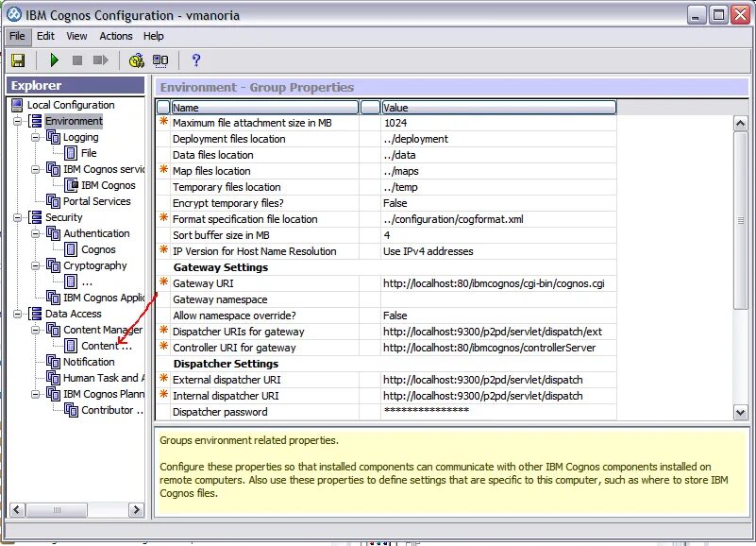Click the Save configuration toolbar icon

(18, 60)
